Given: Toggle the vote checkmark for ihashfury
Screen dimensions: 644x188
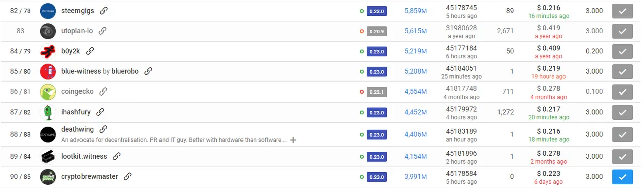Looking at the screenshot, I should point(622,112).
